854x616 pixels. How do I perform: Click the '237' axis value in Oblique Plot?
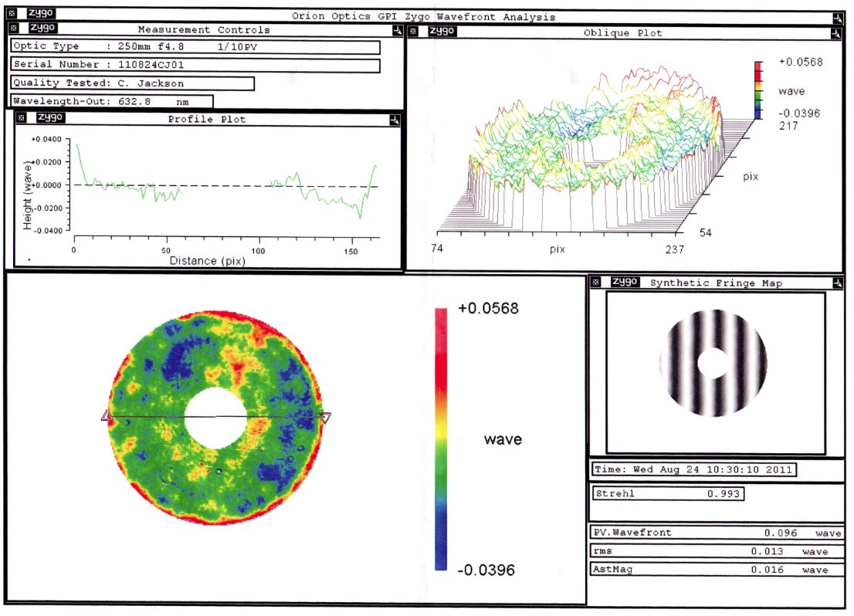(x=674, y=249)
